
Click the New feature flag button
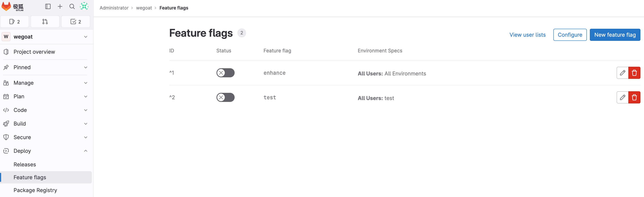[615, 35]
